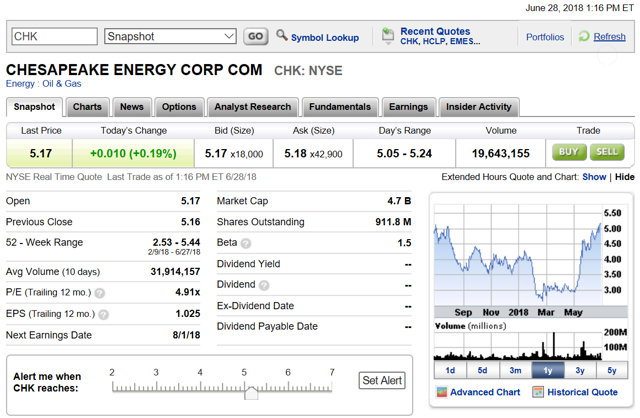The height and width of the screenshot is (418, 640).
Task: Click the P/E help question icon
Action: click(100, 293)
